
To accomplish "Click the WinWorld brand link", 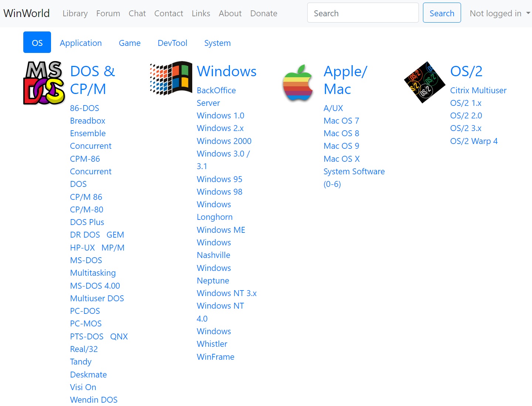I will (27, 13).
